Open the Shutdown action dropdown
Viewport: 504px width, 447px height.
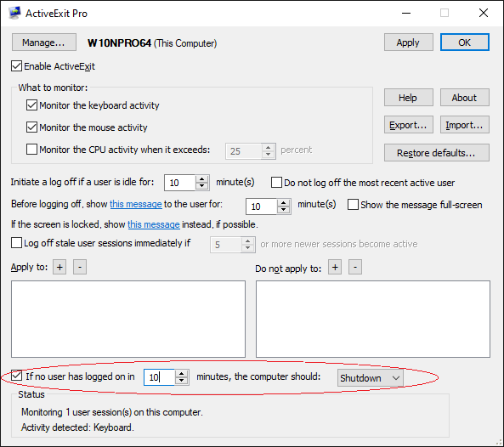370,377
